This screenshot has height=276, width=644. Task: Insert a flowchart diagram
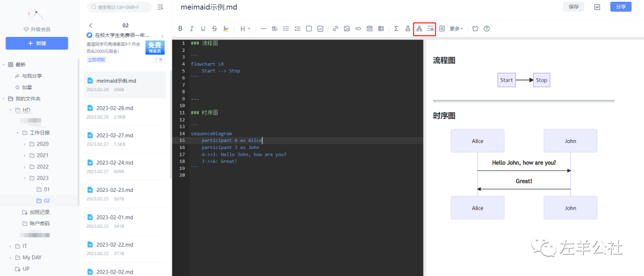coord(419,29)
